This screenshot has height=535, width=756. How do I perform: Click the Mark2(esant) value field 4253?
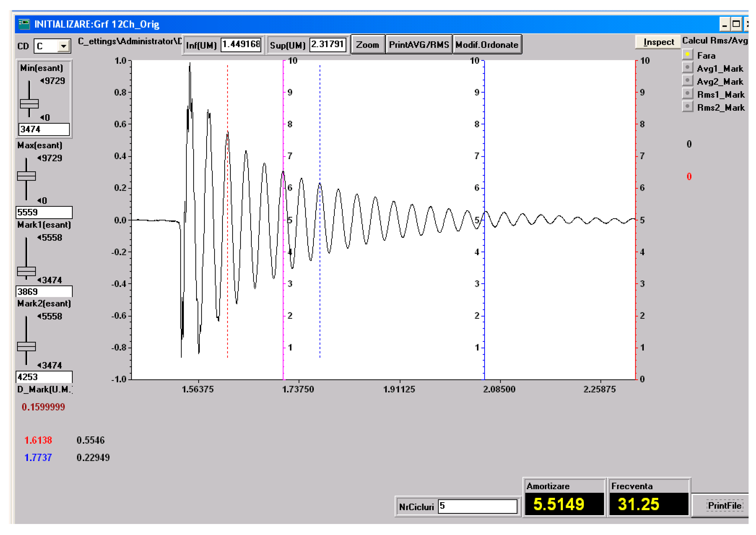pos(44,377)
